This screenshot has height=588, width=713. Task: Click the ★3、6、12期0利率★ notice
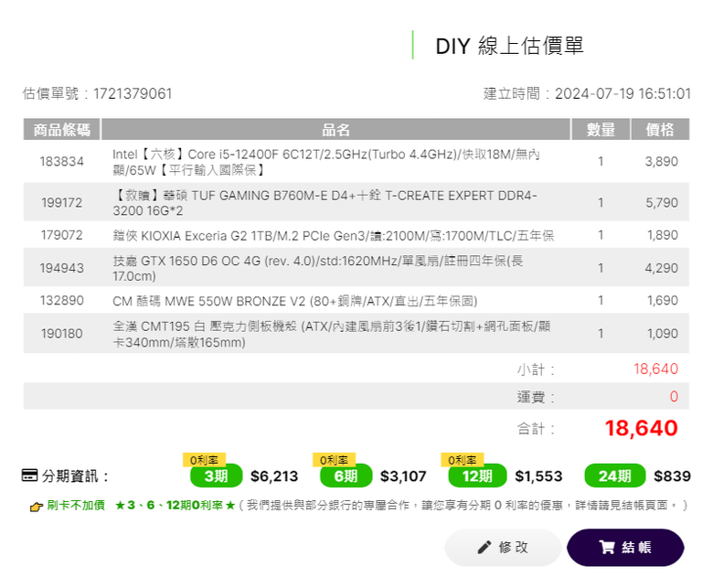(176, 505)
